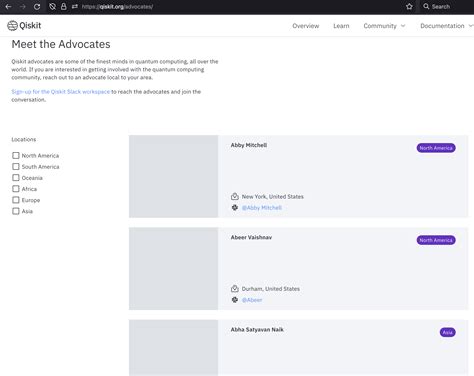Viewport: 474px width, 376px height.
Task: Click Abeer Vaishnav's photo placeholder
Action: pos(174,269)
